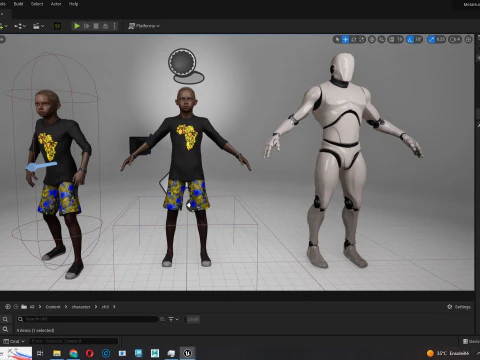Screen dimensions: 480x360
Task: Open scale snap value 0.25
Action: 441,40
